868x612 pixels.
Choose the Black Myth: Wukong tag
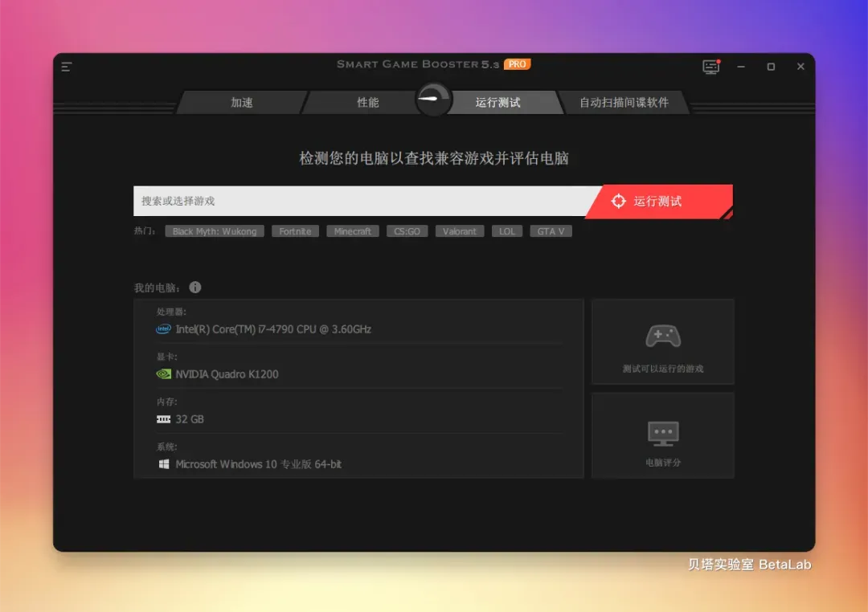pyautogui.click(x=215, y=231)
